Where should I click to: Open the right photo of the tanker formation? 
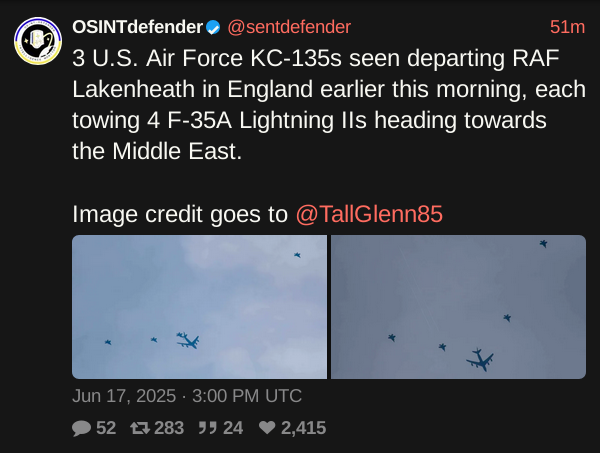pos(458,307)
